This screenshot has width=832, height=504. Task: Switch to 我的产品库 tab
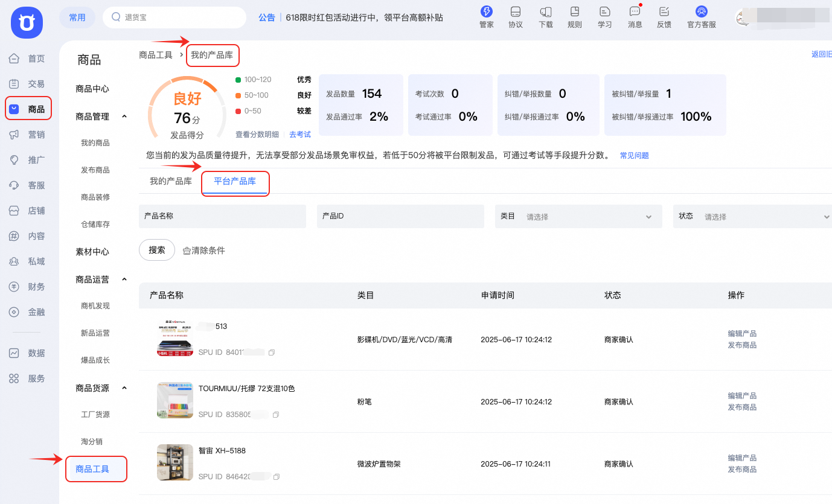[171, 181]
